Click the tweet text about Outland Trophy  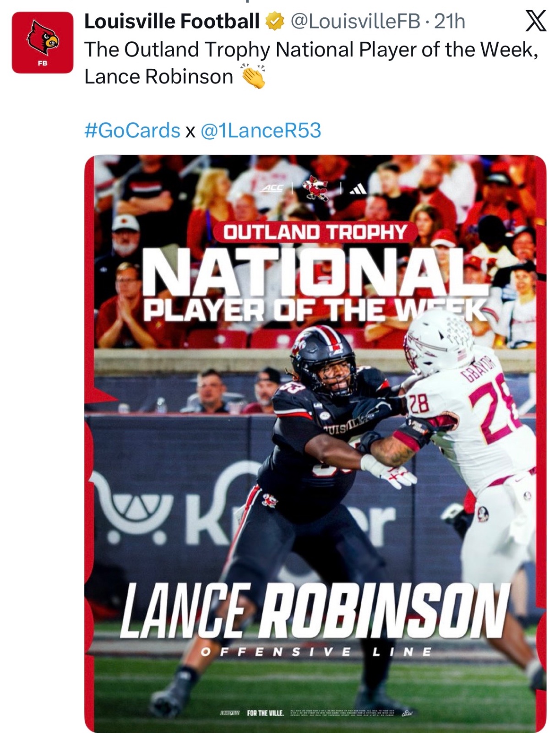(x=311, y=63)
